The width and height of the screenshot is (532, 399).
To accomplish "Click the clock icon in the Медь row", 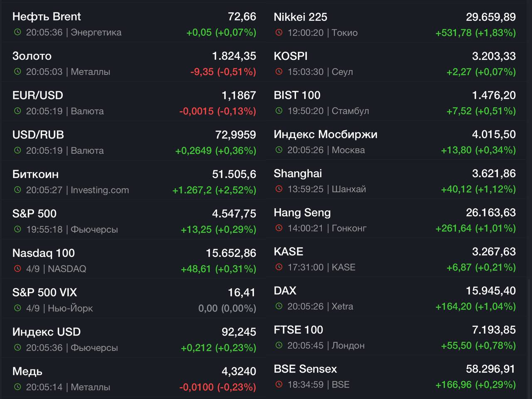I will coord(17,387).
